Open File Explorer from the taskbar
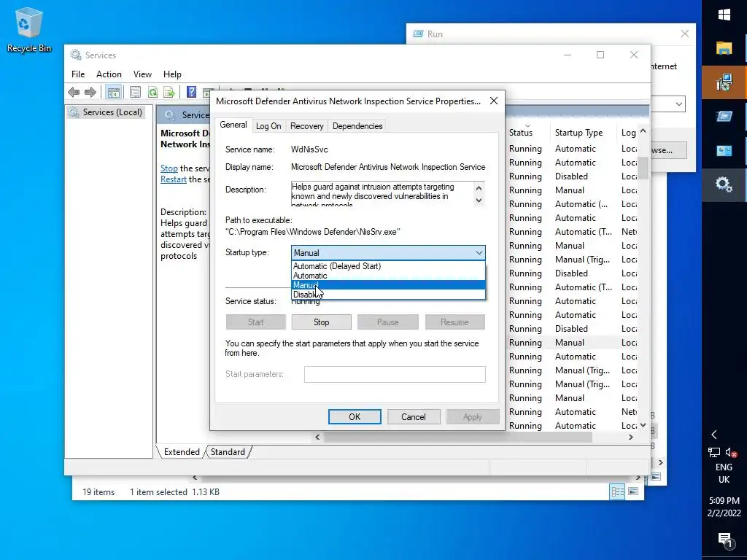Image resolution: width=747 pixels, height=560 pixels. pyautogui.click(x=724, y=48)
